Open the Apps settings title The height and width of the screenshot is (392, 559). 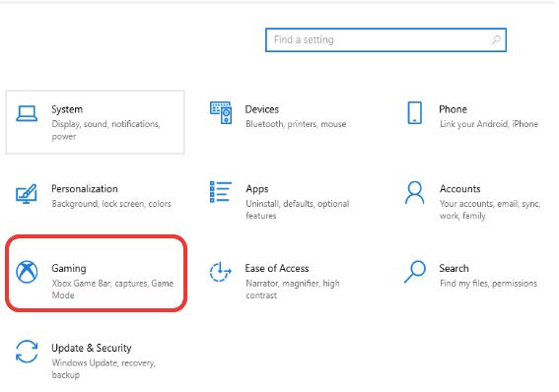pos(257,189)
